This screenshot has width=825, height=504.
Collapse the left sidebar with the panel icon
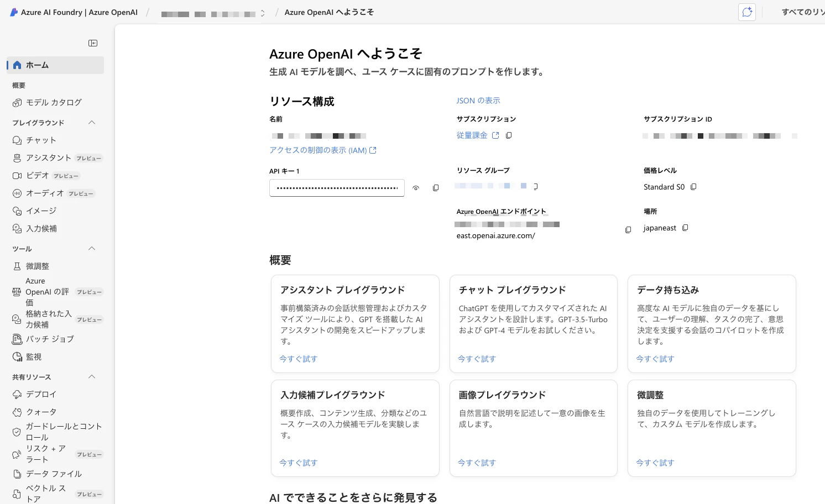[x=93, y=43]
